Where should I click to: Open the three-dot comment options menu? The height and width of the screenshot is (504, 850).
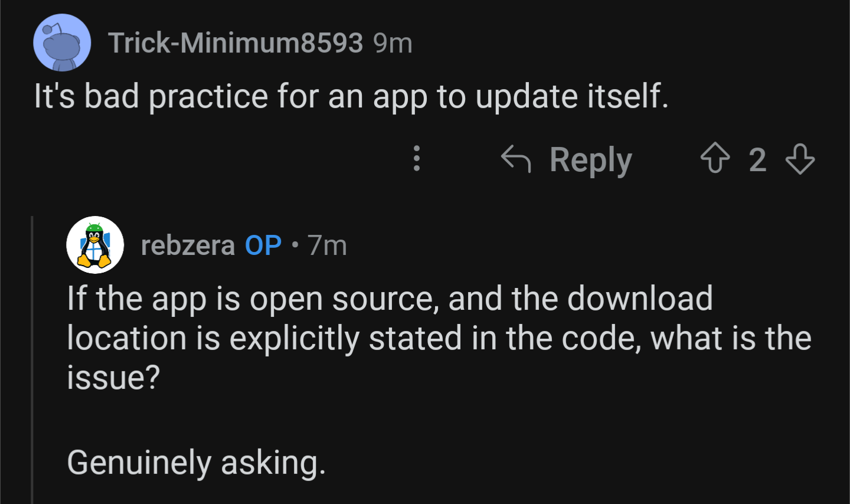(x=417, y=158)
